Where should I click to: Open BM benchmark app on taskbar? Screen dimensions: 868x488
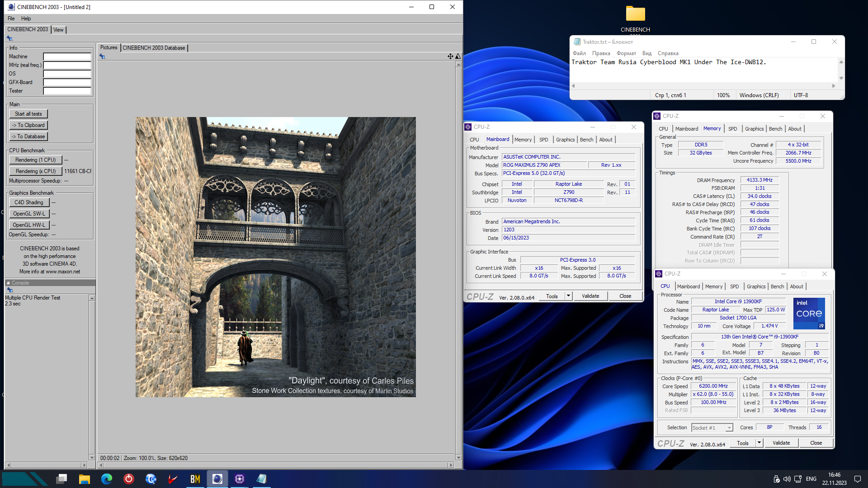[x=195, y=479]
